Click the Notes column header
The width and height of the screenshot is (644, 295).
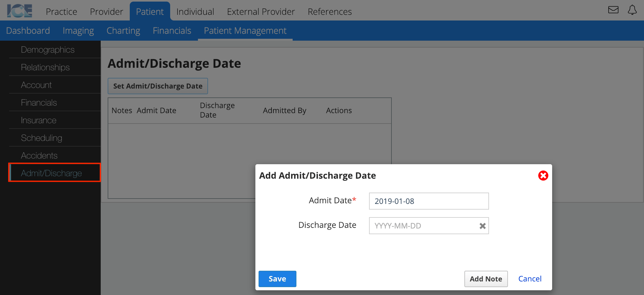[122, 111]
